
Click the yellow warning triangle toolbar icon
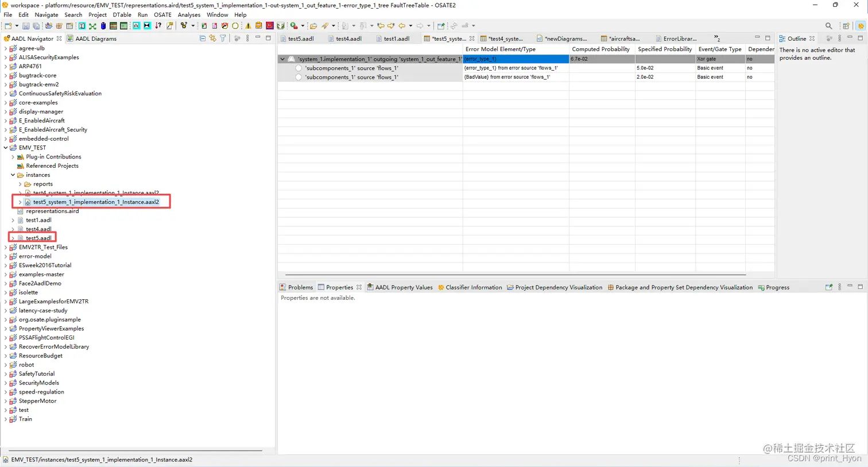(x=248, y=26)
